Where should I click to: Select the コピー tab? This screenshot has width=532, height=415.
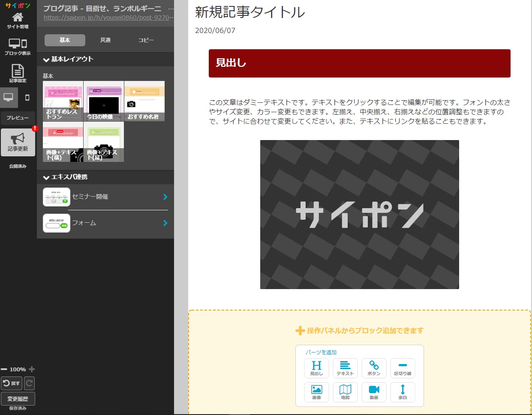(x=146, y=40)
